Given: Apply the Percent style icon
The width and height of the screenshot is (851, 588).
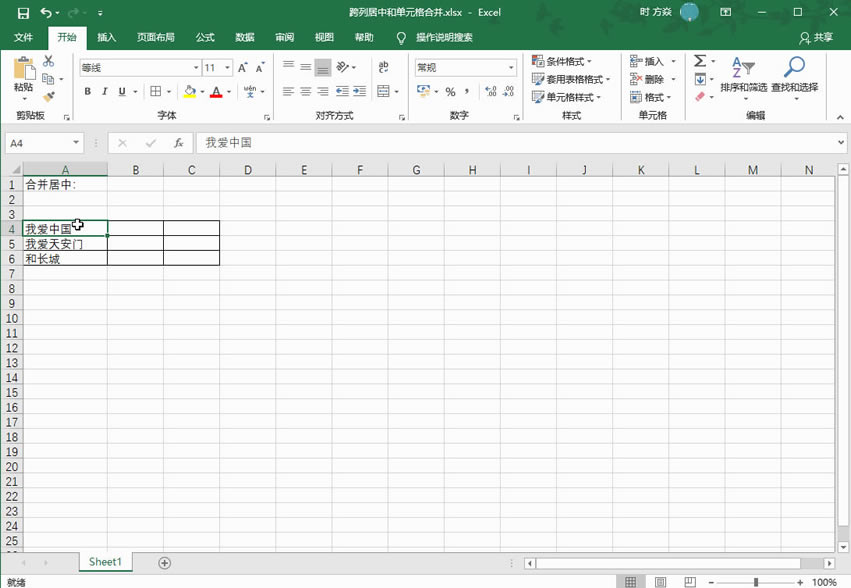Looking at the screenshot, I should [451, 91].
